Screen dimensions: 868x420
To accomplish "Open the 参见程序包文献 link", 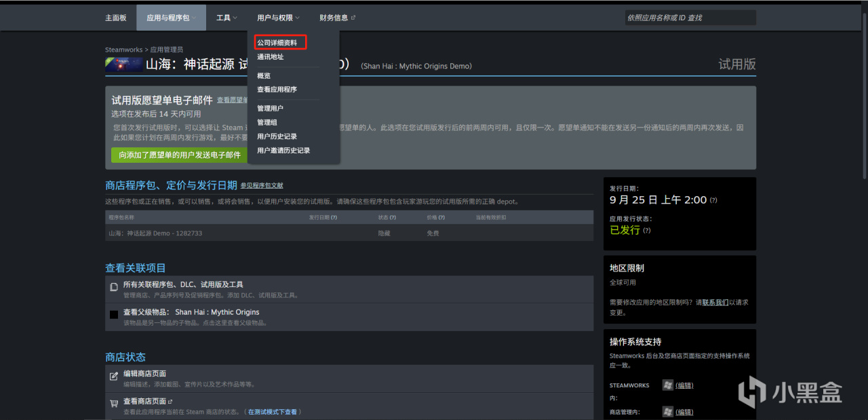I will (262, 185).
